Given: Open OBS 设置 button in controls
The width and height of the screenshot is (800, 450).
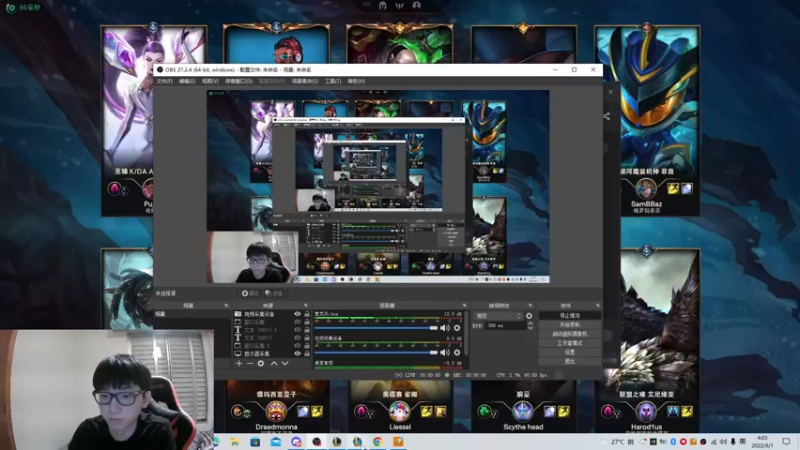Looking at the screenshot, I should tap(569, 352).
